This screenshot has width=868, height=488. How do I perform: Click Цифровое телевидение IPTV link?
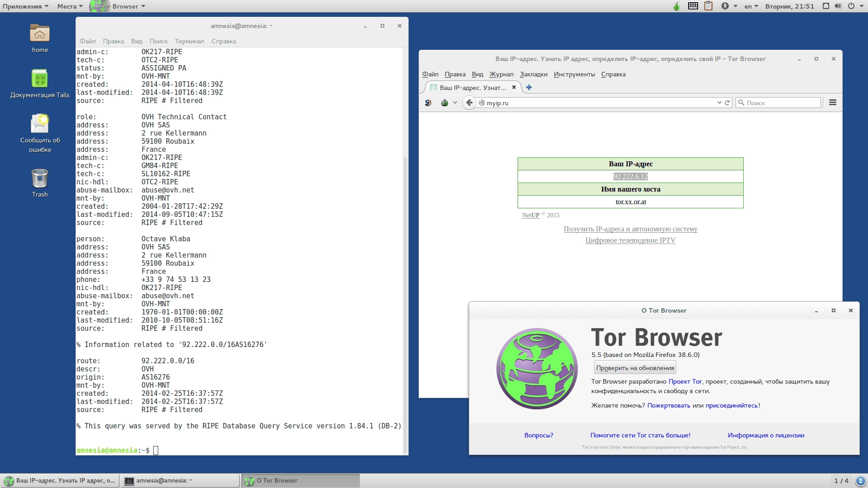pos(630,240)
